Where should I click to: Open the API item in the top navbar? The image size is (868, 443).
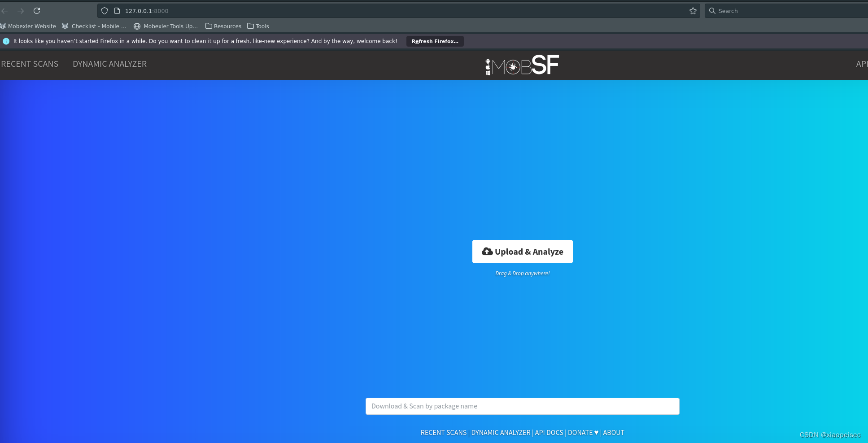click(861, 64)
